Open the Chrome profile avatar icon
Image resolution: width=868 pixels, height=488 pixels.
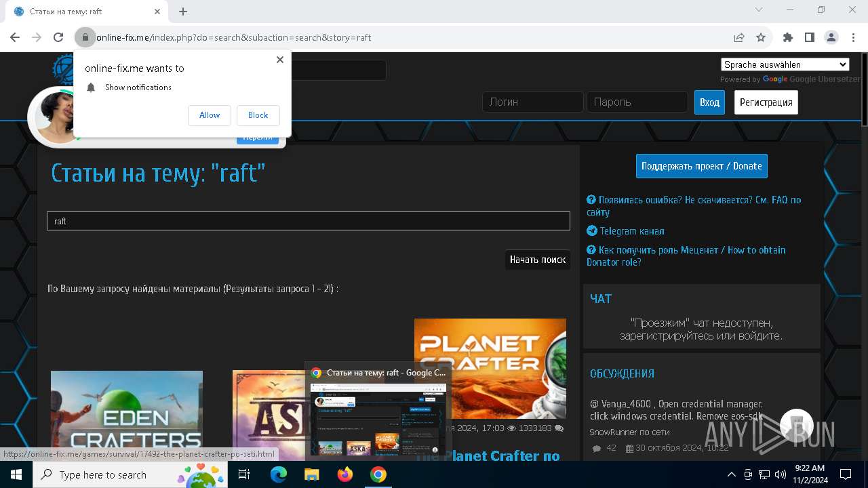click(x=831, y=37)
